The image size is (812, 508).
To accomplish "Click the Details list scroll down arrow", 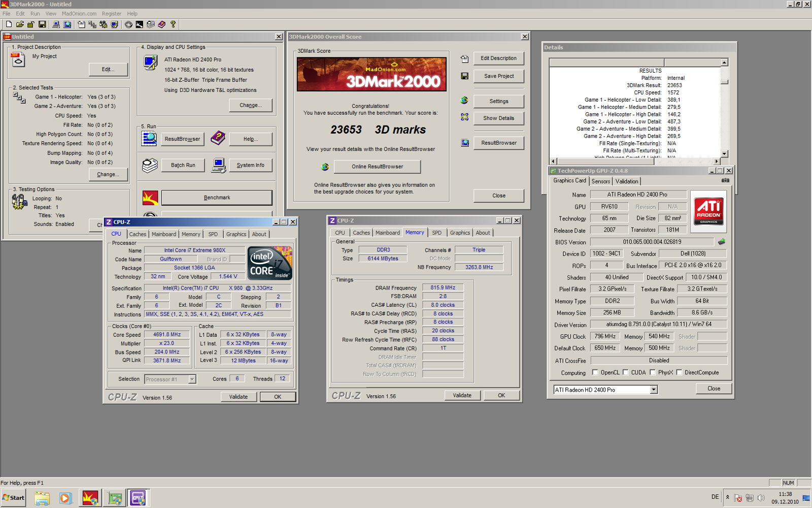I will (724, 153).
